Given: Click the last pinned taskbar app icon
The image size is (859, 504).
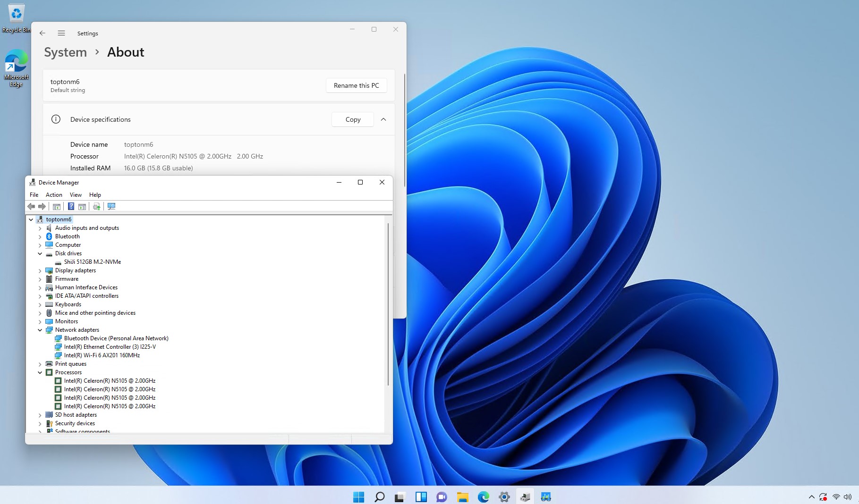Looking at the screenshot, I should 546,497.
